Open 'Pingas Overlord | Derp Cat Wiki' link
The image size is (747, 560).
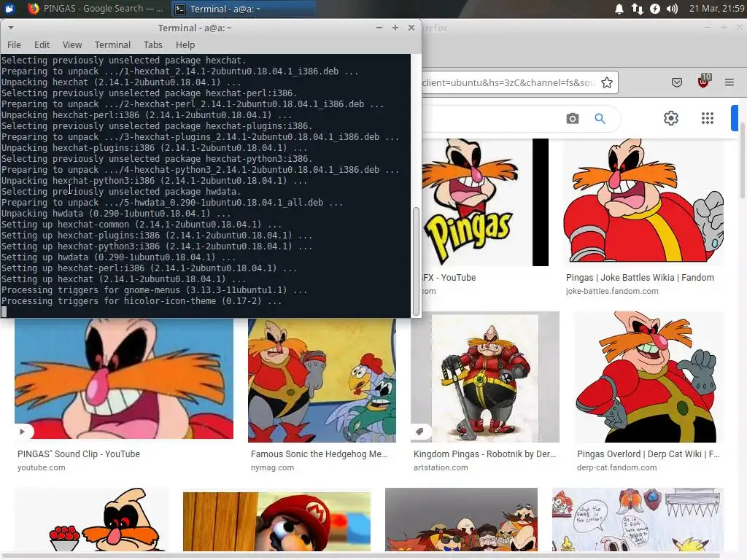[648, 454]
